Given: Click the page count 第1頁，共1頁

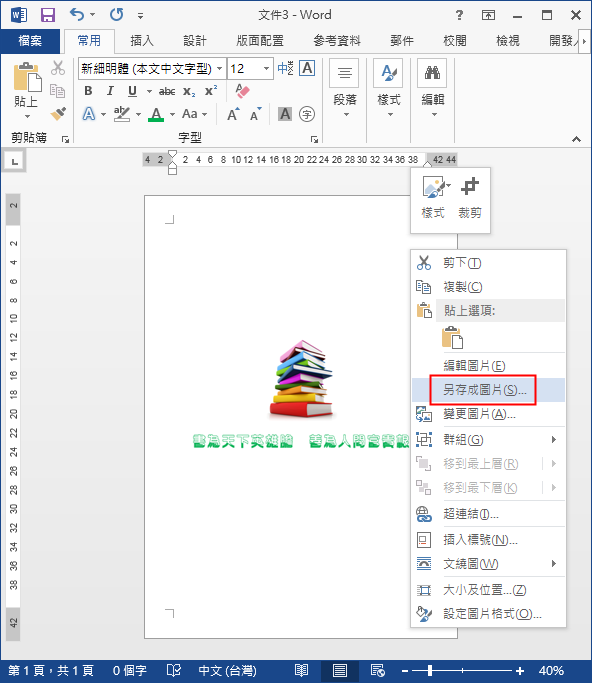Looking at the screenshot, I should pos(51,670).
